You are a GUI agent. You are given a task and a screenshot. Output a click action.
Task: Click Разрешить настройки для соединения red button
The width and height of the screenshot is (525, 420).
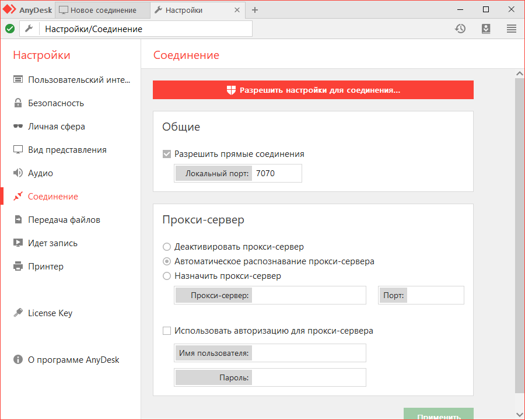tap(313, 90)
